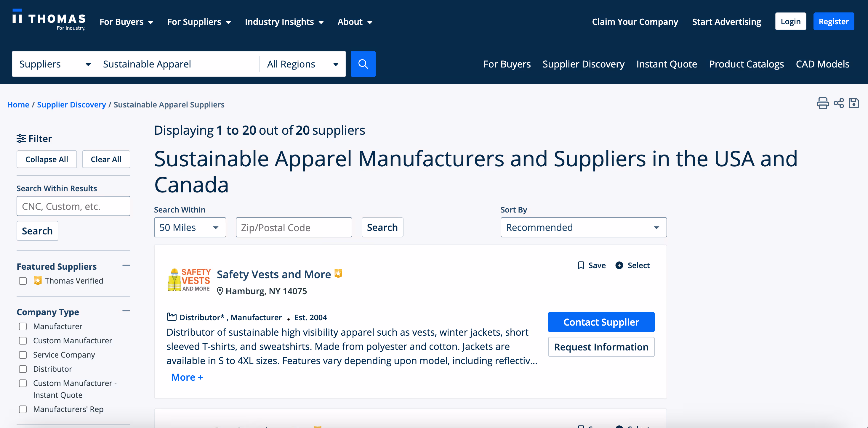Image resolution: width=868 pixels, height=428 pixels.
Task: Click the Safety Vests and More logo thumbnail
Action: [x=189, y=280]
